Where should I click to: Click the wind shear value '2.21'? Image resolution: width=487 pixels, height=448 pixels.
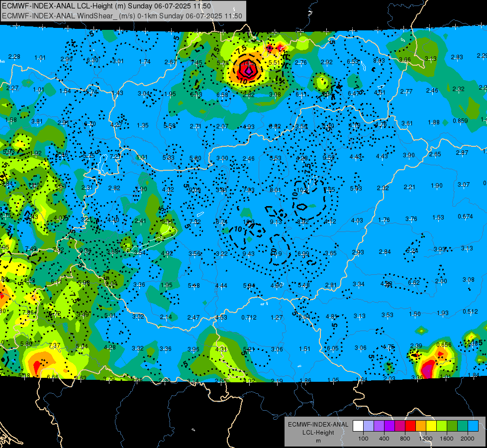[x=409, y=187]
